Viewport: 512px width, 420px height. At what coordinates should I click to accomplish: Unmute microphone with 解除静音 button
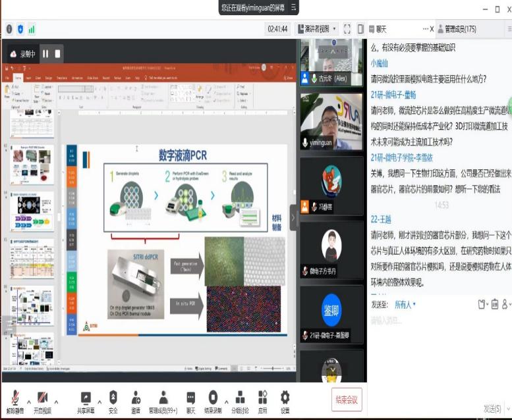pos(14,398)
